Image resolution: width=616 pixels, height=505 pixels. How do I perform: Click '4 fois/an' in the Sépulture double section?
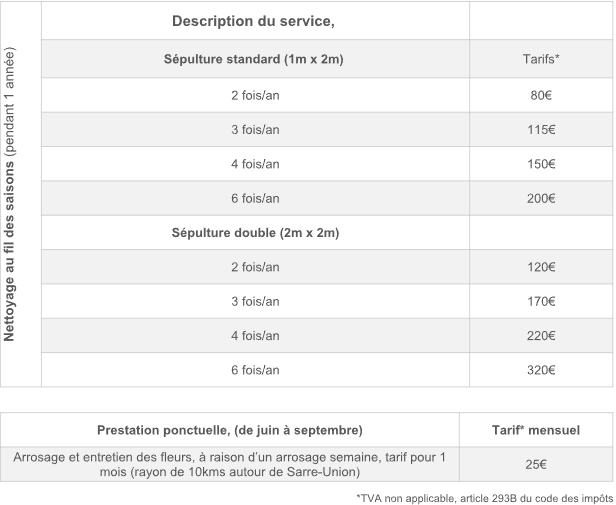[x=255, y=336]
